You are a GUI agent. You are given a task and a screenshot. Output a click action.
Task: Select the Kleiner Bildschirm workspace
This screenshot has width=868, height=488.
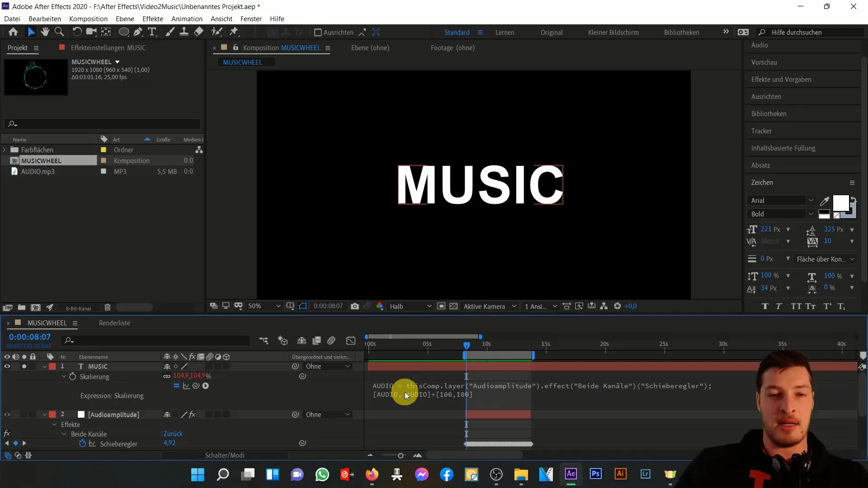pyautogui.click(x=613, y=33)
